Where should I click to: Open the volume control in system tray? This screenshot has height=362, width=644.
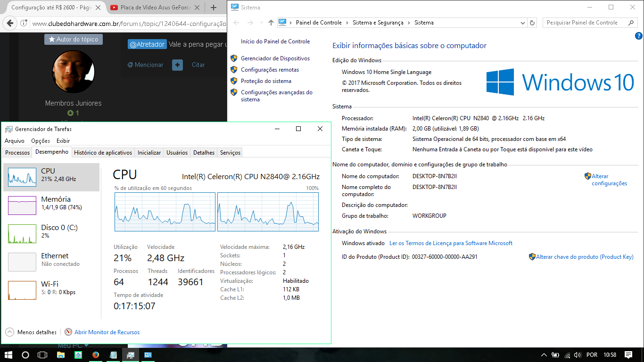click(578, 355)
